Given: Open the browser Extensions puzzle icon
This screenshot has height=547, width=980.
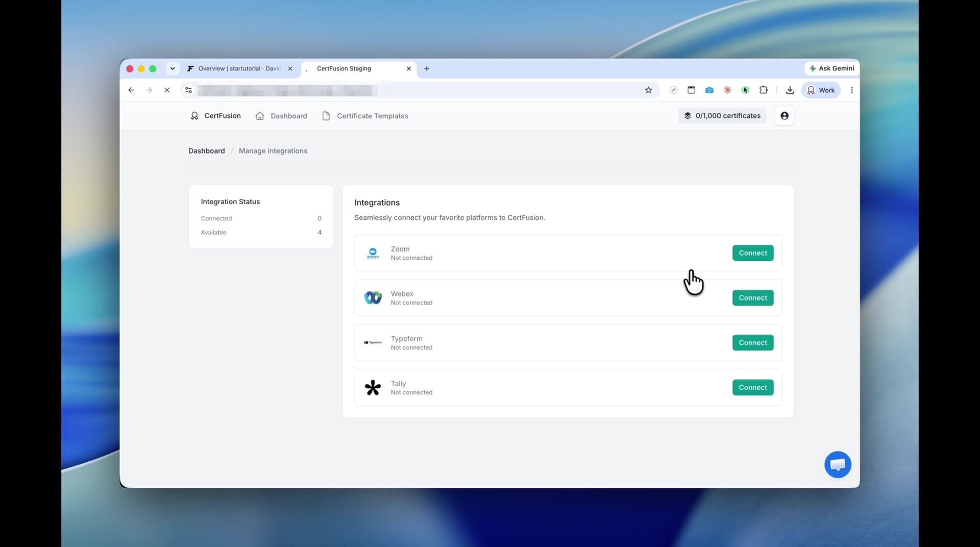Looking at the screenshot, I should click(x=763, y=90).
